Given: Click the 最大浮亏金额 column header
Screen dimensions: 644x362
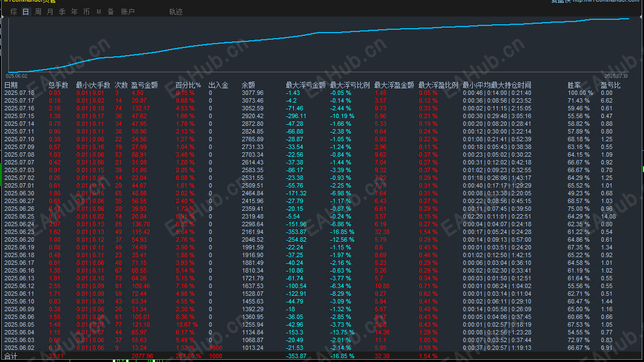Looking at the screenshot, I should pyautogui.click(x=305, y=86).
